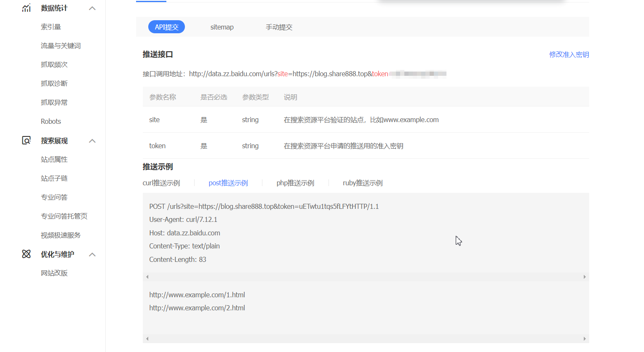Open 站点属性
The image size is (644, 352).
54,159
